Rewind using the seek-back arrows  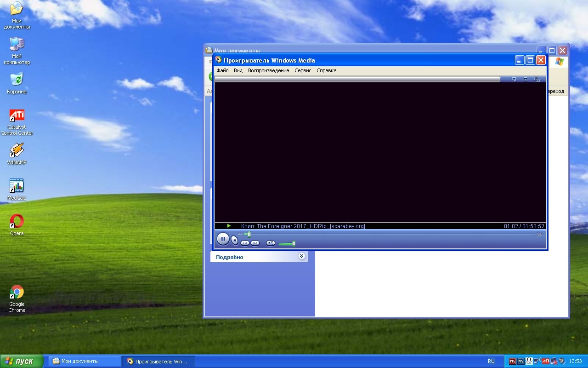[x=240, y=234]
